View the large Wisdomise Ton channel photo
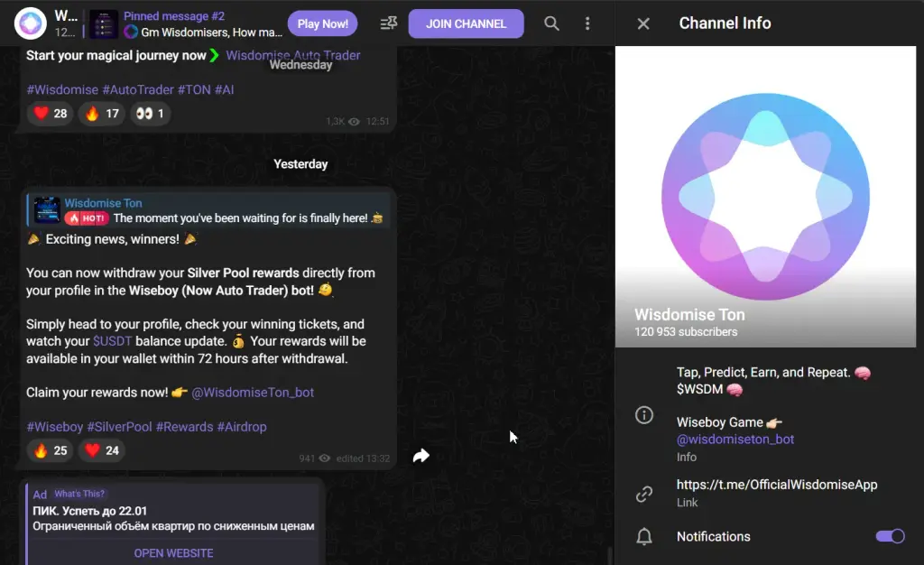 [x=765, y=196]
